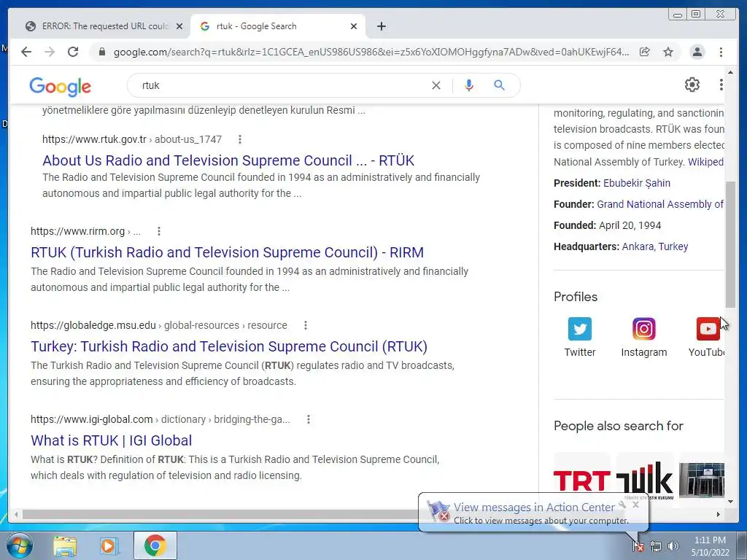Open site security lock info
Screen dimensions: 747x560
click(x=101, y=52)
